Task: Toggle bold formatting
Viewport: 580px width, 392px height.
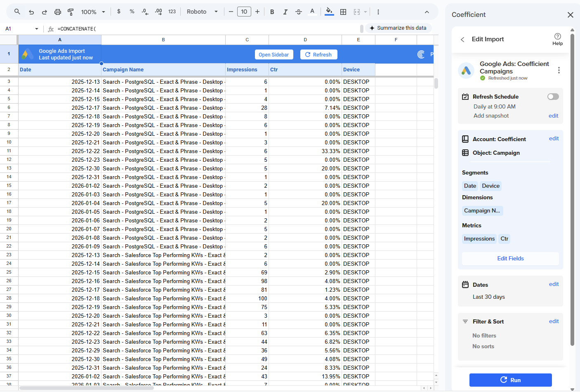Action: click(x=272, y=12)
